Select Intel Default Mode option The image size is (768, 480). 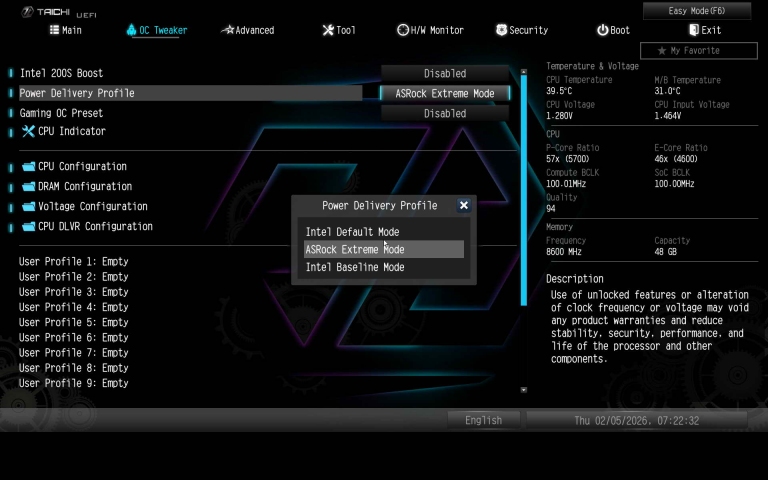[x=352, y=232]
